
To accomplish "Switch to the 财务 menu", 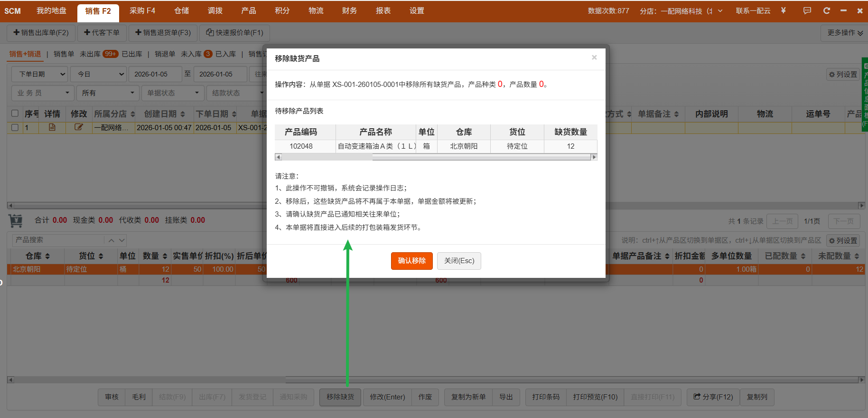I will (349, 11).
